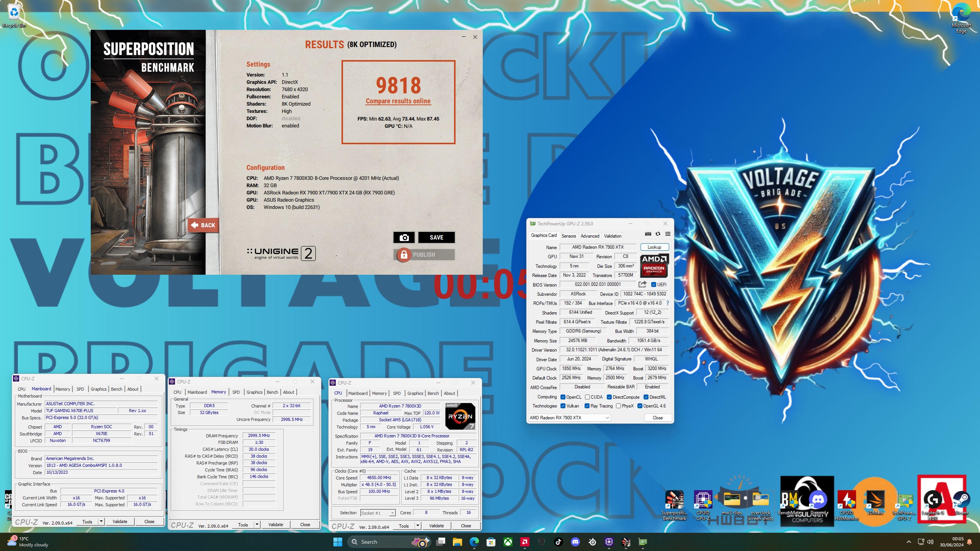Open 3DMark desktop shortcut
980x551 pixels.
tap(875, 503)
